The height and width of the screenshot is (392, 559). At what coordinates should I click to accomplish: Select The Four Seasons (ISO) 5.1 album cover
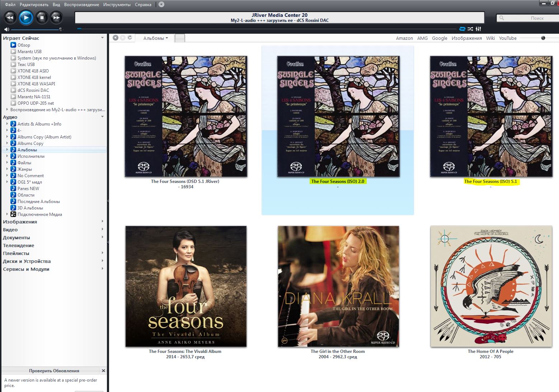click(x=491, y=116)
